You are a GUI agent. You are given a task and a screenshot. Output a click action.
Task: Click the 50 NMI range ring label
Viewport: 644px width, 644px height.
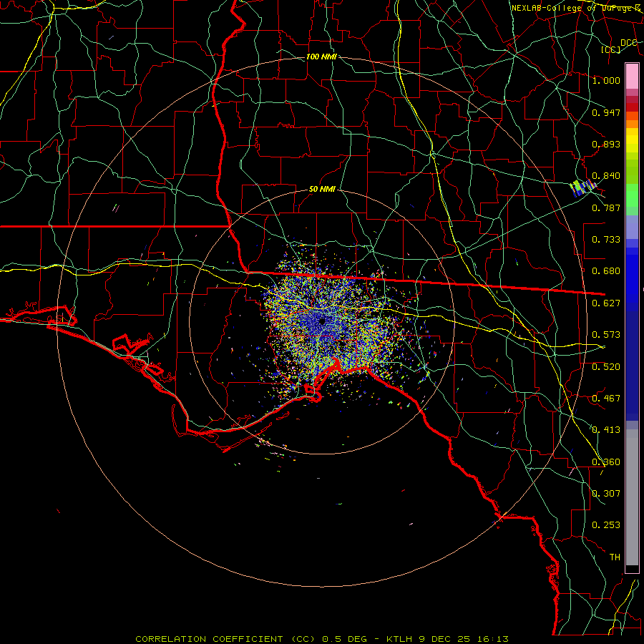click(x=322, y=190)
